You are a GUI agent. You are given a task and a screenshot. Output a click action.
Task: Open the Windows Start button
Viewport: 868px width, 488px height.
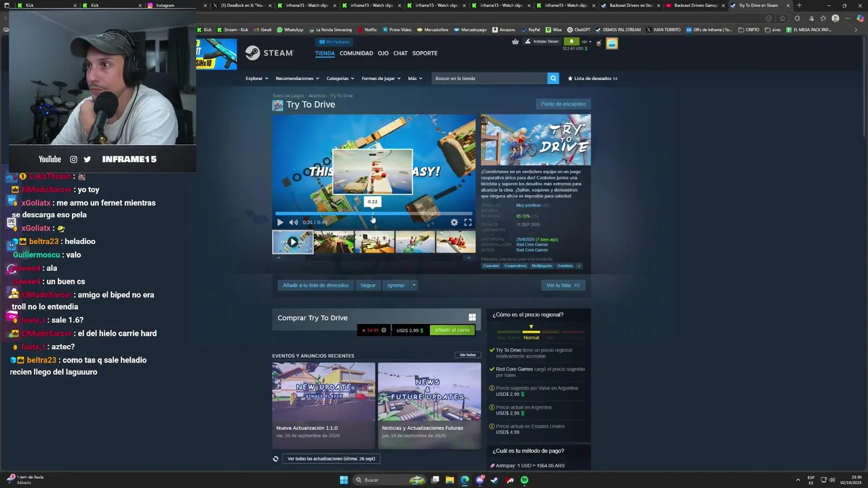[344, 480]
